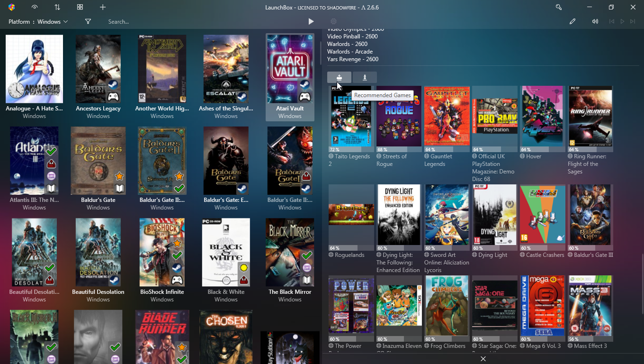The image size is (644, 364).
Task: Click the Baldur's Gate III title
Action: [594, 255]
